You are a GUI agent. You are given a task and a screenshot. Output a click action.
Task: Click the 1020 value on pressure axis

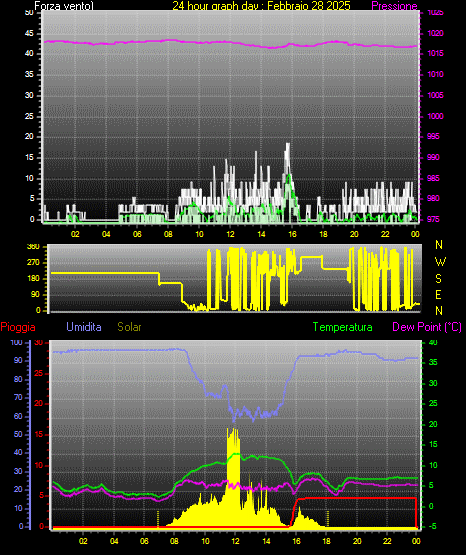435,33
